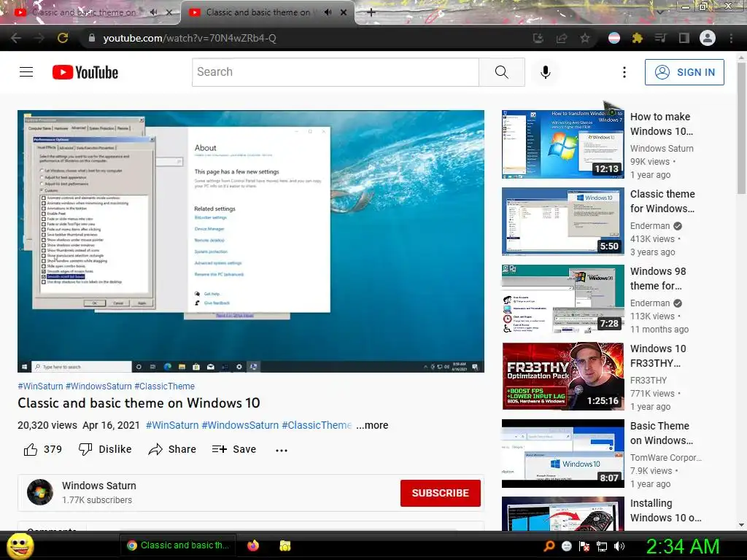Switch to the first Classic and basic theme tab
This screenshot has height=560, width=747.
pyautogui.click(x=84, y=12)
